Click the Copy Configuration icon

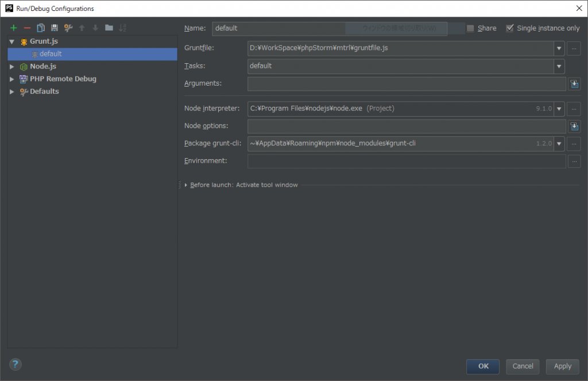pos(41,28)
